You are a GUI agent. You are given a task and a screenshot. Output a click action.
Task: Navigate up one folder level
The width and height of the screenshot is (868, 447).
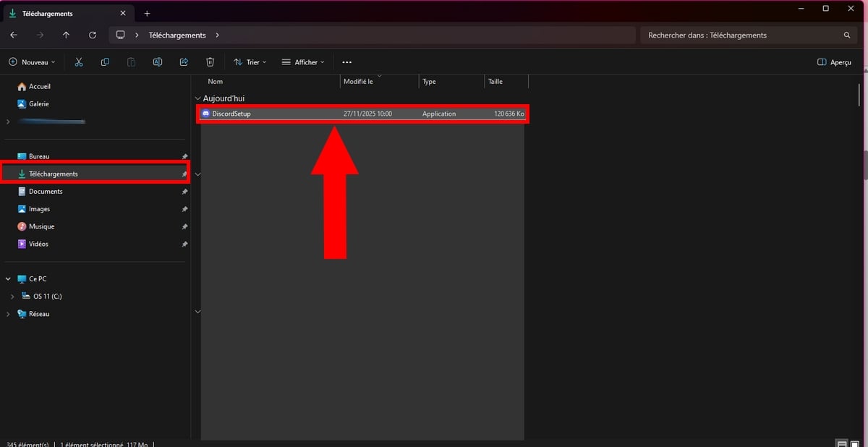click(66, 35)
